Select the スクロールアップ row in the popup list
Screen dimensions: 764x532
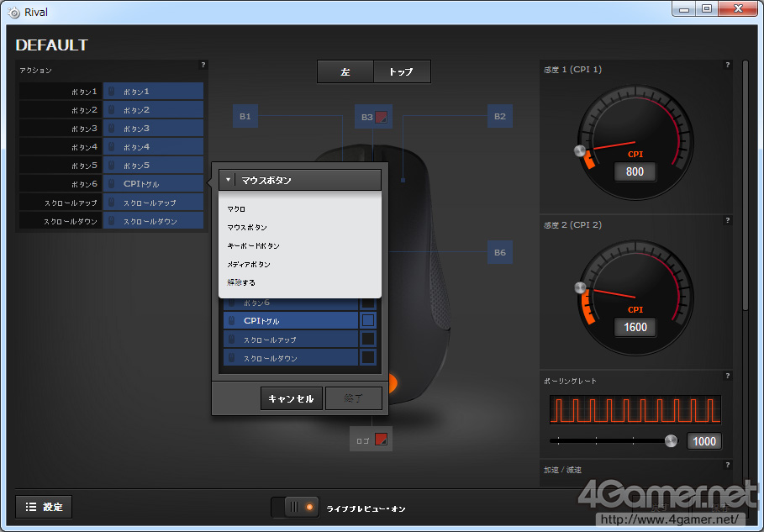291,339
